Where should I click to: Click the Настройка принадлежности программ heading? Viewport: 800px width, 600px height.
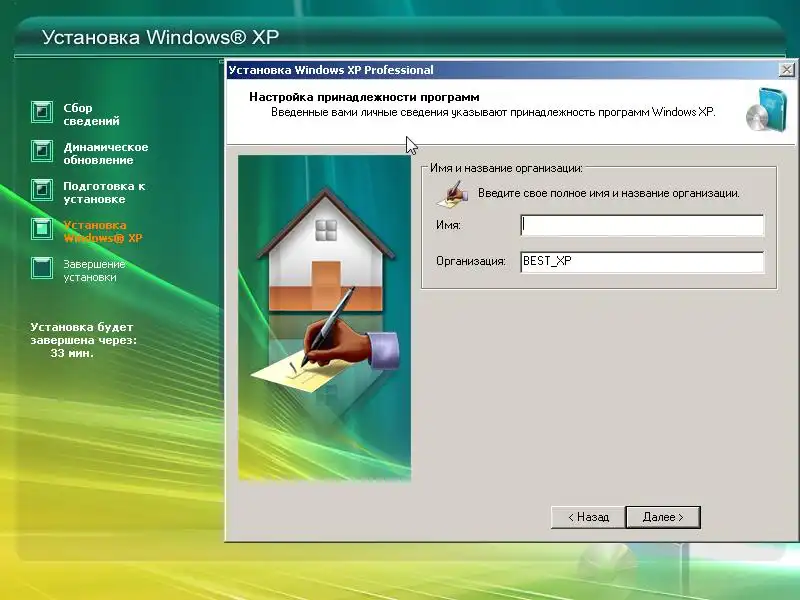click(364, 97)
